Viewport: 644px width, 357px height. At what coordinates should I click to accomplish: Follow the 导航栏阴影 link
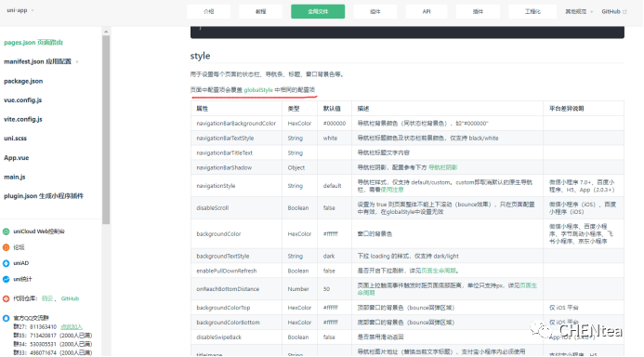click(442, 167)
